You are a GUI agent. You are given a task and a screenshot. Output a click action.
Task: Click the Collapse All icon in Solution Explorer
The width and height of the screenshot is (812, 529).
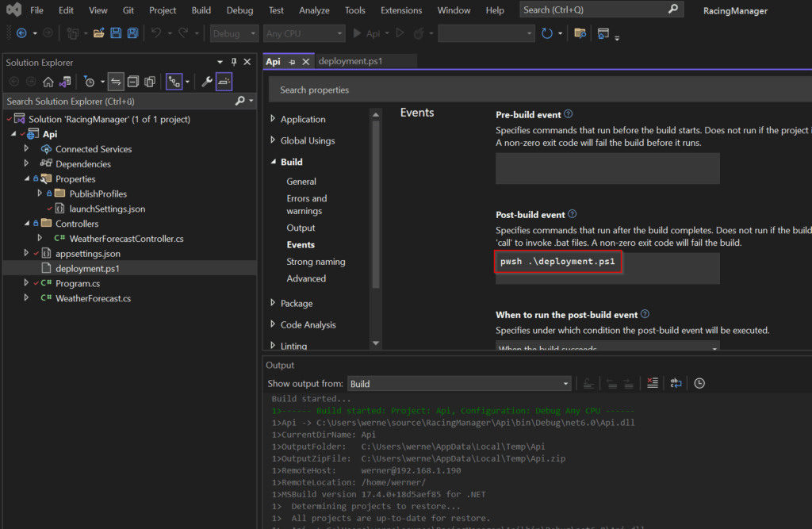point(133,82)
